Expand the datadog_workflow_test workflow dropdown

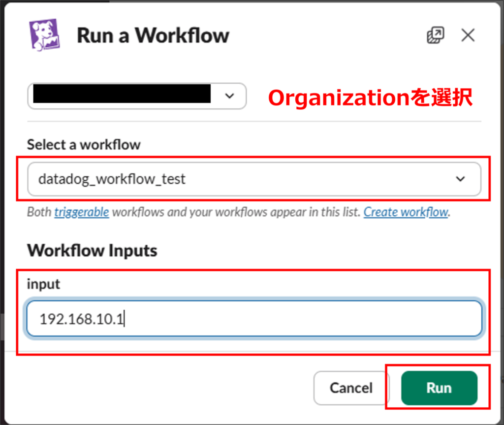click(x=254, y=179)
